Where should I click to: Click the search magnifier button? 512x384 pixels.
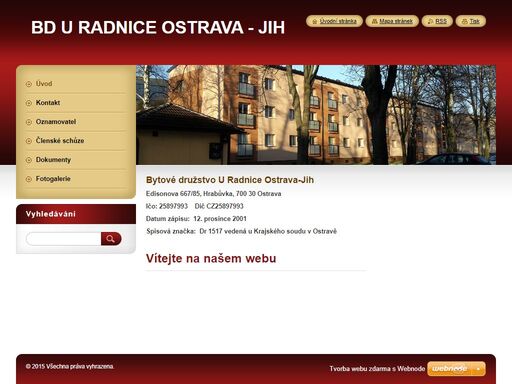pos(111,239)
